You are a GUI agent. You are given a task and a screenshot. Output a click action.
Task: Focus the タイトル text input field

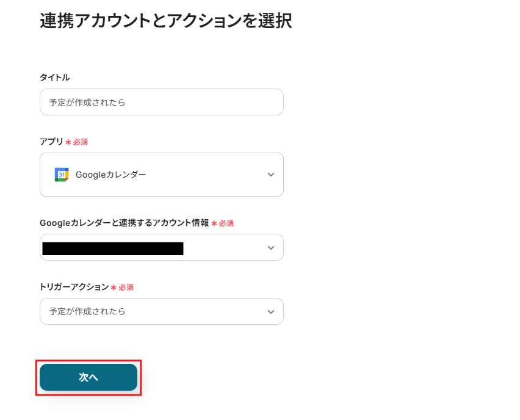pos(162,103)
